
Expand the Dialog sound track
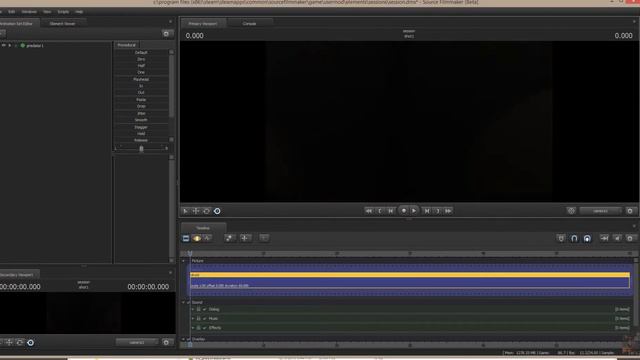coord(193,309)
